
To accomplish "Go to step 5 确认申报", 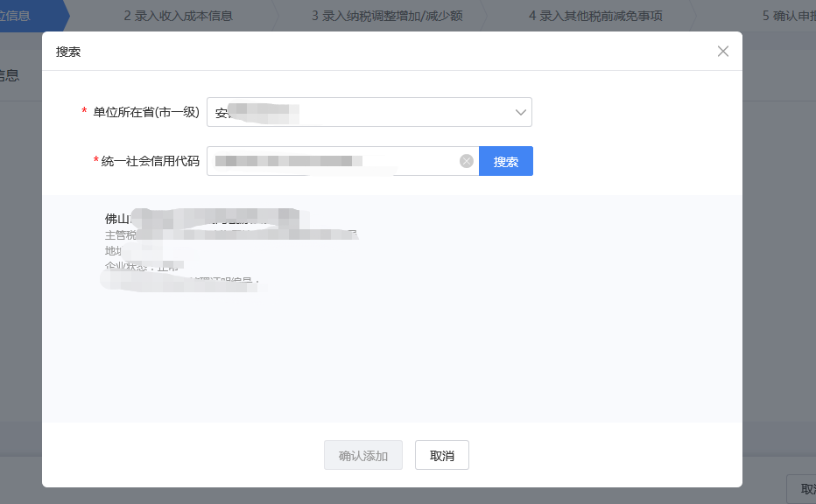I will pos(789,16).
